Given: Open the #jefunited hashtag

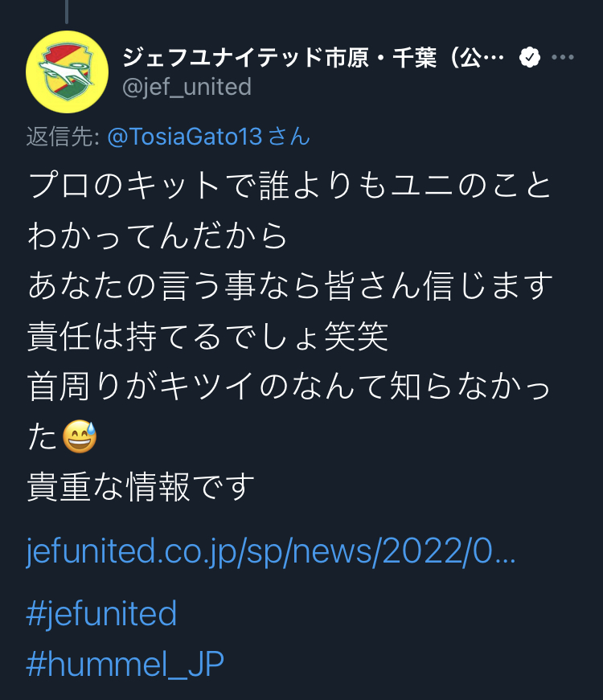Looking at the screenshot, I should pos(101,614).
